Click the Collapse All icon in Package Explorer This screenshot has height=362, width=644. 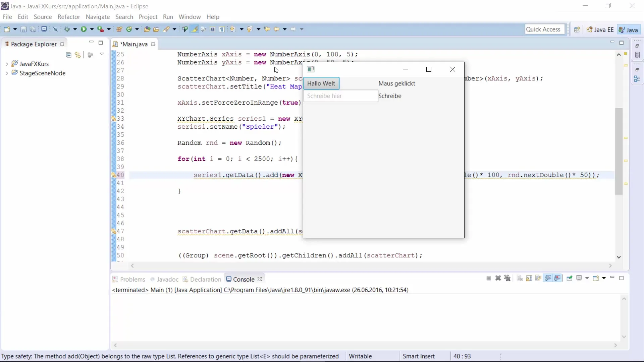pyautogui.click(x=69, y=55)
